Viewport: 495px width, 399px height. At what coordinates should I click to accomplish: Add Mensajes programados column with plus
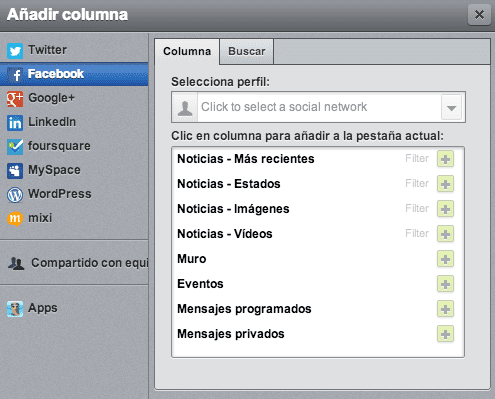tap(445, 309)
